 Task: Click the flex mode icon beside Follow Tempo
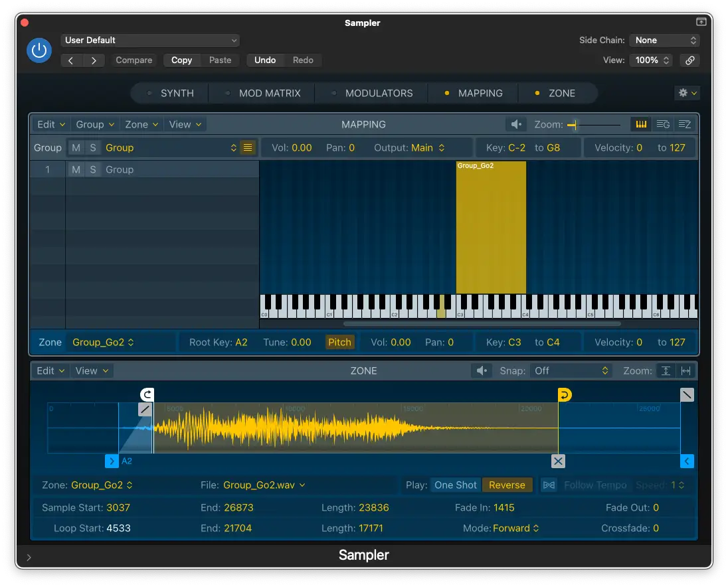(x=549, y=485)
